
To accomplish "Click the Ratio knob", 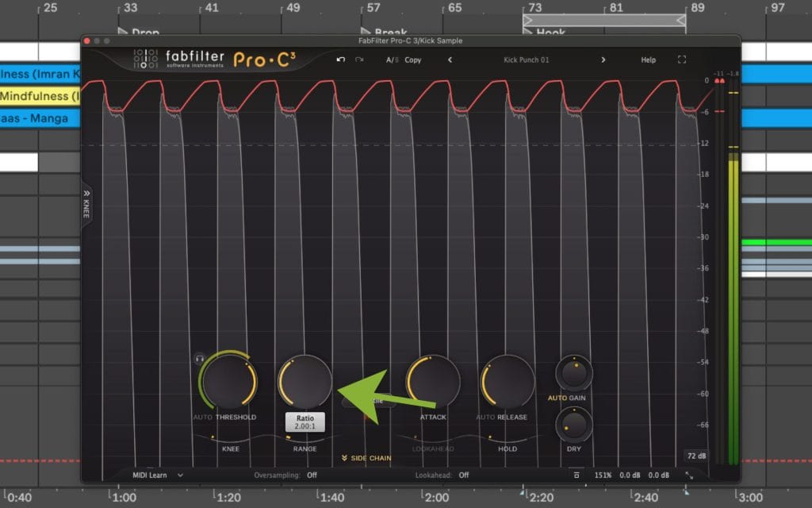I will pyautogui.click(x=305, y=381).
